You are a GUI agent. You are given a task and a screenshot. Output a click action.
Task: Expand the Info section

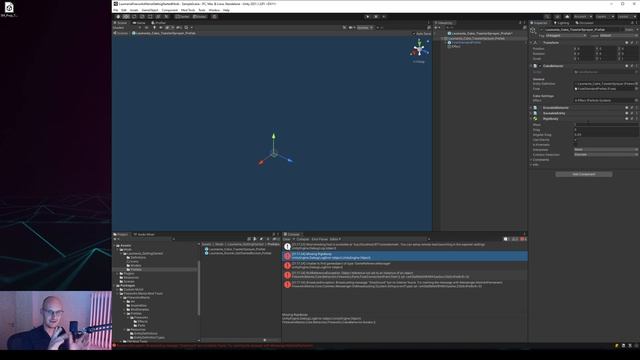[531, 164]
